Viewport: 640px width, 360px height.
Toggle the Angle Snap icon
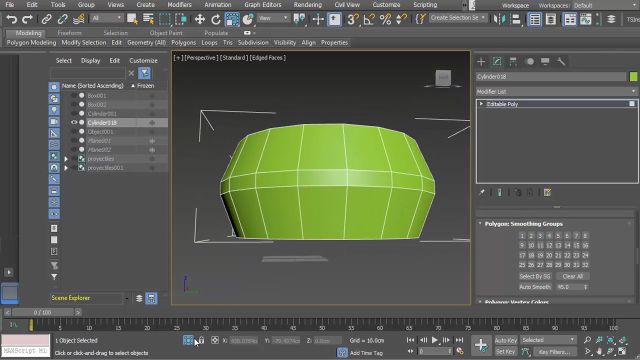[x=369, y=19]
